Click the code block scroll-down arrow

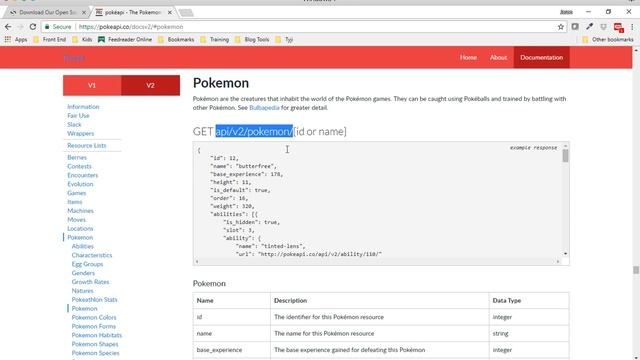tap(565, 254)
